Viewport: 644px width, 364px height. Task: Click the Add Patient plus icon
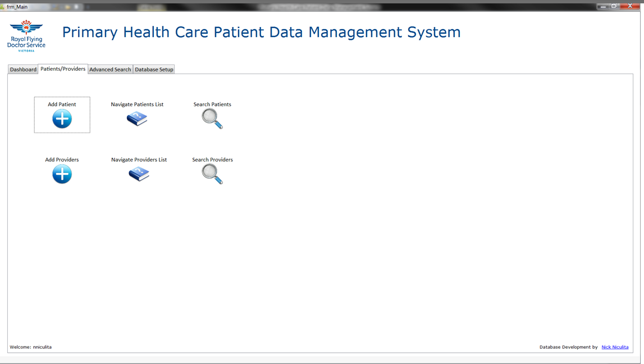(x=62, y=119)
